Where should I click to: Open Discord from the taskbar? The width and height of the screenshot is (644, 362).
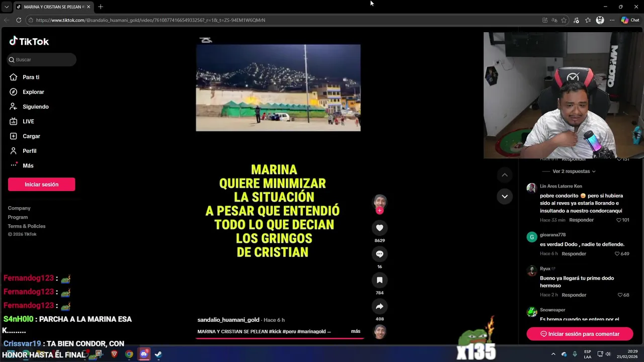(144, 354)
